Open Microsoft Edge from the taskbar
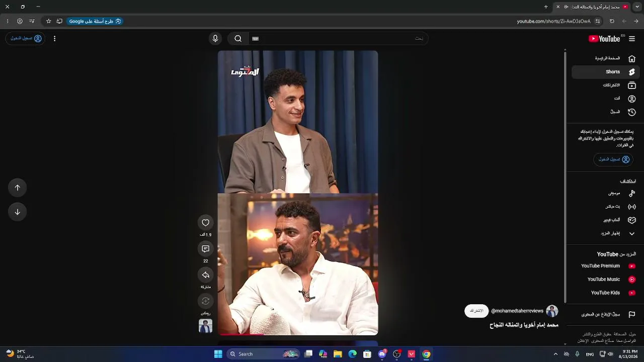This screenshot has width=644, height=362. [353, 354]
